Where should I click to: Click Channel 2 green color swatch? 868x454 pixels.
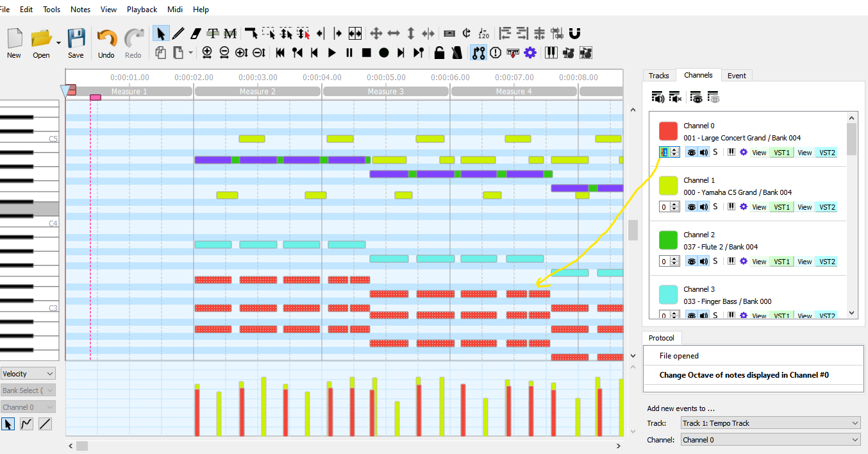(x=669, y=240)
